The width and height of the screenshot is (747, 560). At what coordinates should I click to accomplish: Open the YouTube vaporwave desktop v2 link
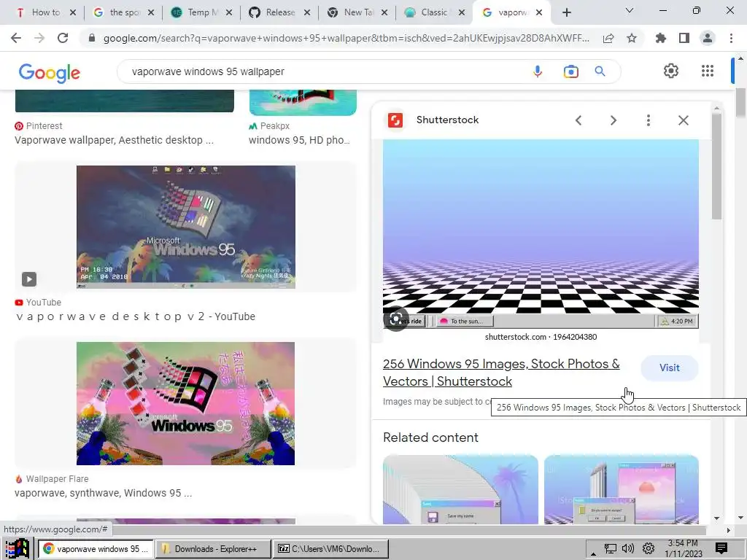point(135,316)
